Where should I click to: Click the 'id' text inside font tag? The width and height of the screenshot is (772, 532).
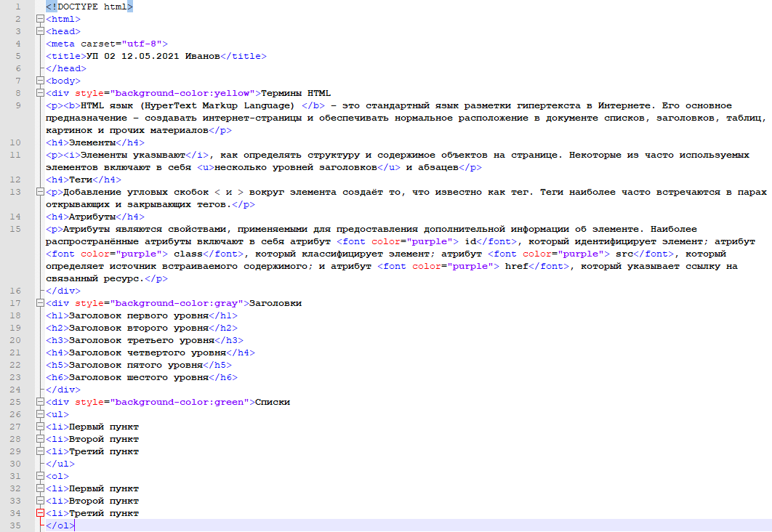pos(470,241)
